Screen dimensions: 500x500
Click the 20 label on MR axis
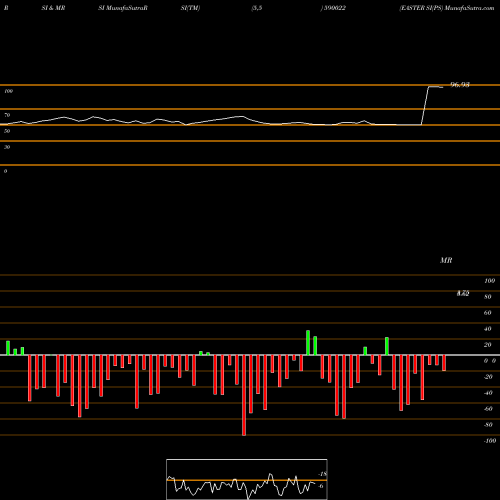coord(488,345)
